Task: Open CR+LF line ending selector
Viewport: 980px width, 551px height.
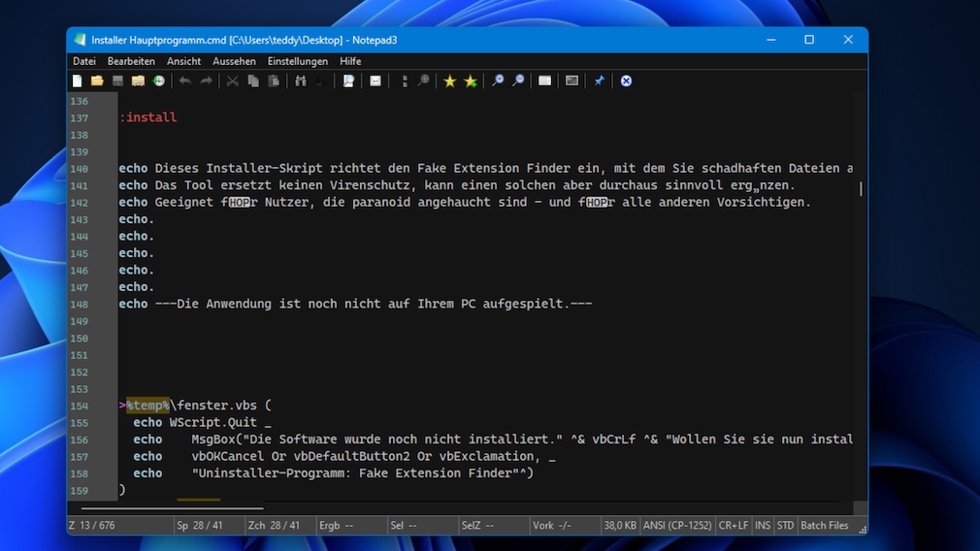Action: pyautogui.click(x=734, y=526)
